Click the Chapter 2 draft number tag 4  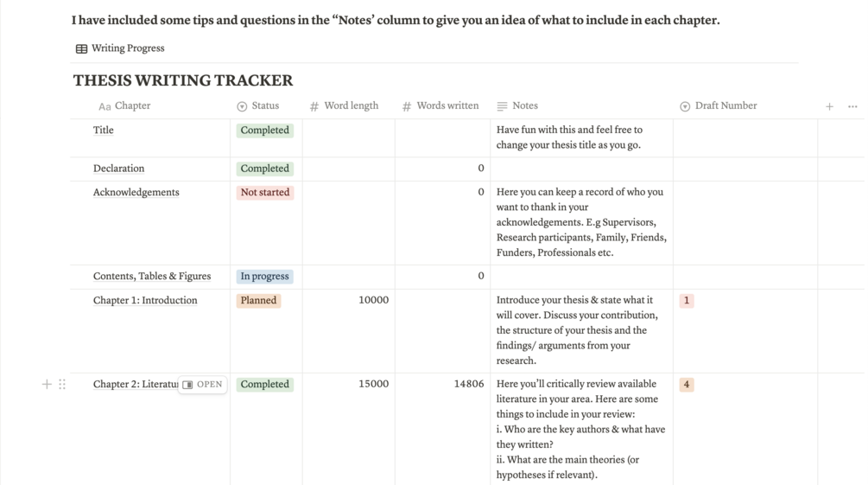[687, 385]
